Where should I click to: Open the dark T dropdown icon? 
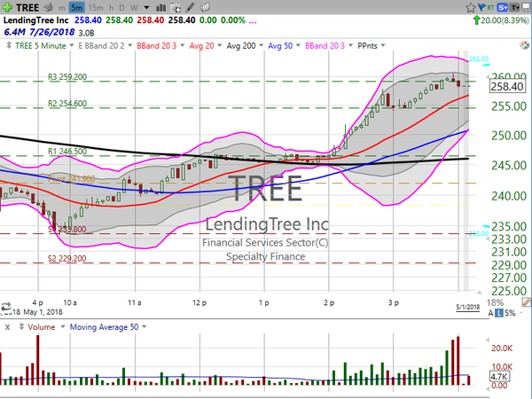pyautogui.click(x=515, y=7)
